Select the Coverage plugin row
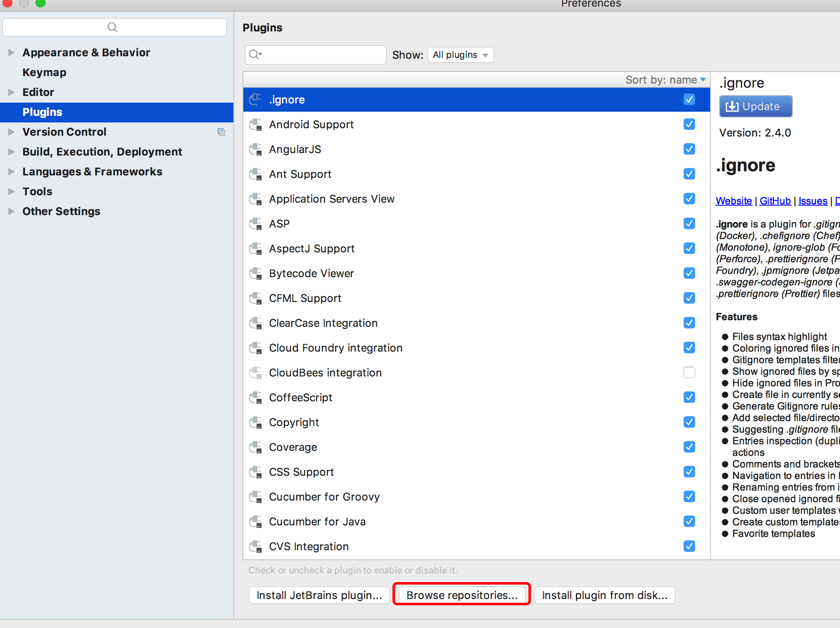 click(x=293, y=447)
